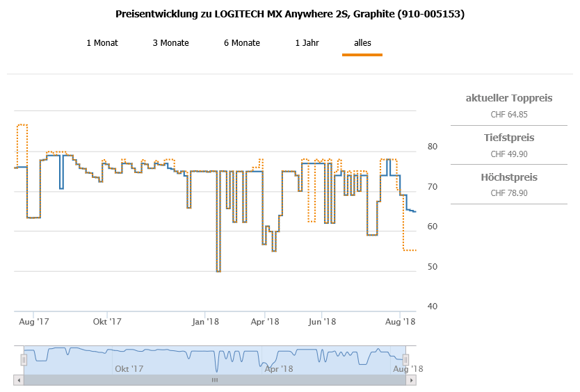Select the 1 Monat time range
The image size is (580, 392).
coord(102,43)
